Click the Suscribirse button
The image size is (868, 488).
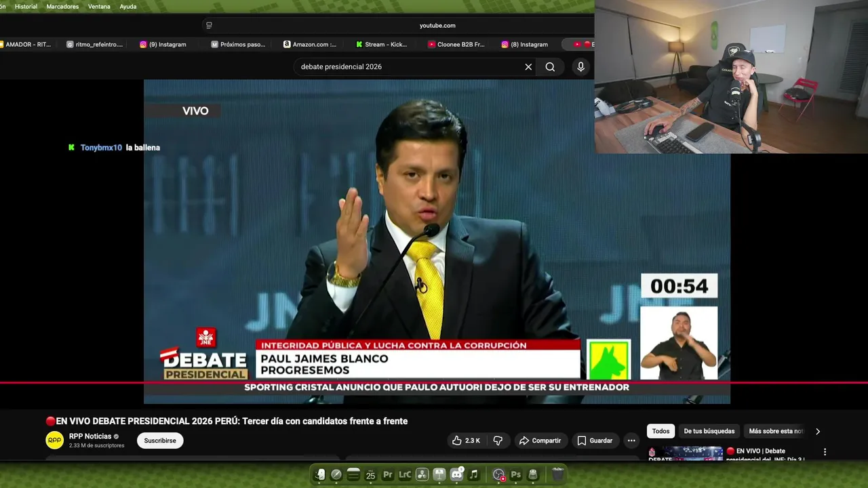pyautogui.click(x=160, y=441)
